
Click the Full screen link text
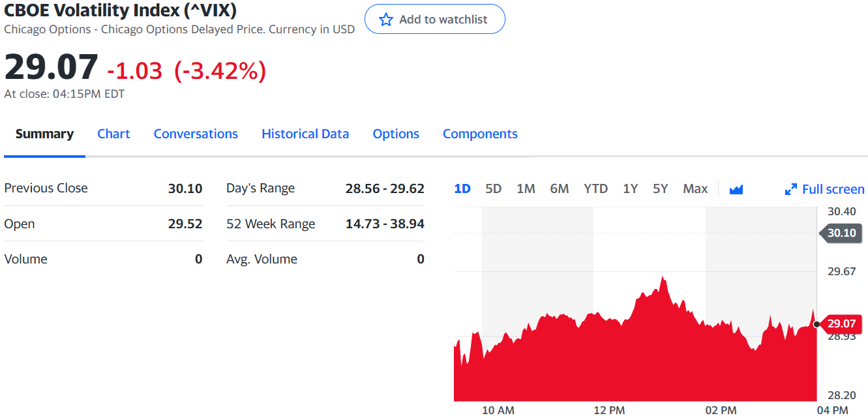tap(833, 189)
